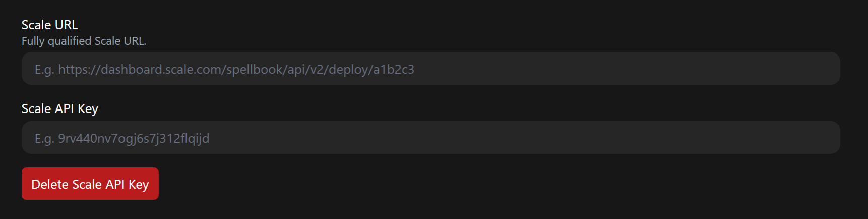The image size is (868, 219).
Task: Remove the stored key via red button
Action: 90,184
